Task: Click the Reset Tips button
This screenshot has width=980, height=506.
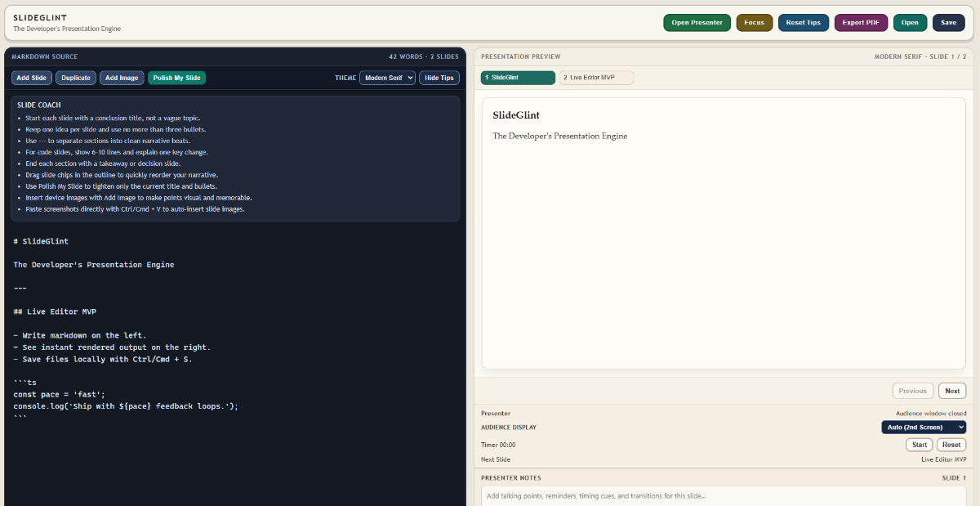Action: point(804,23)
